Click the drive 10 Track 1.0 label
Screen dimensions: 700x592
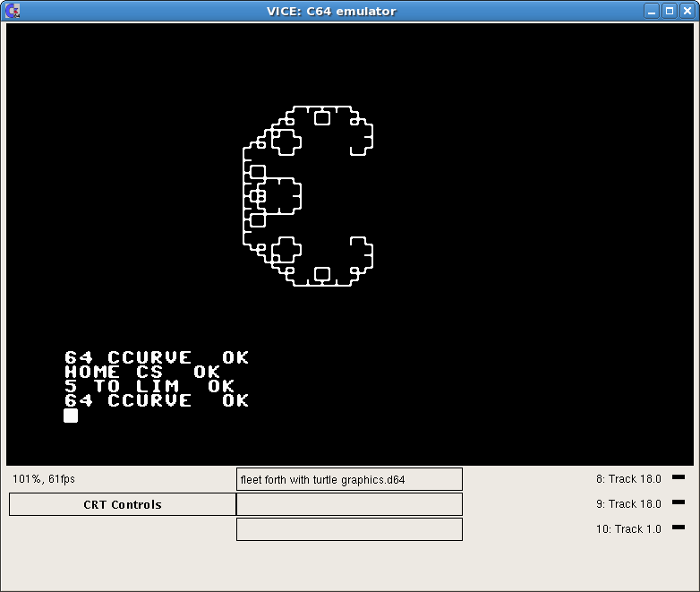628,529
